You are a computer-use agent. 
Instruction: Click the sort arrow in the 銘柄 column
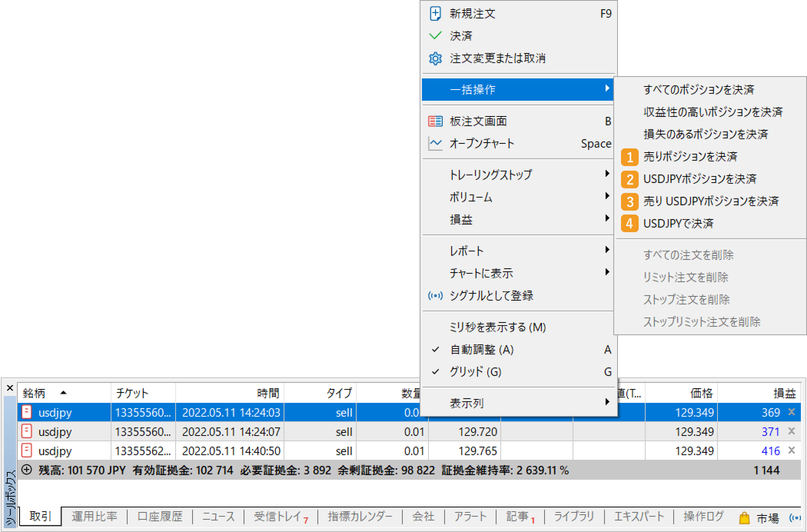coord(63,393)
